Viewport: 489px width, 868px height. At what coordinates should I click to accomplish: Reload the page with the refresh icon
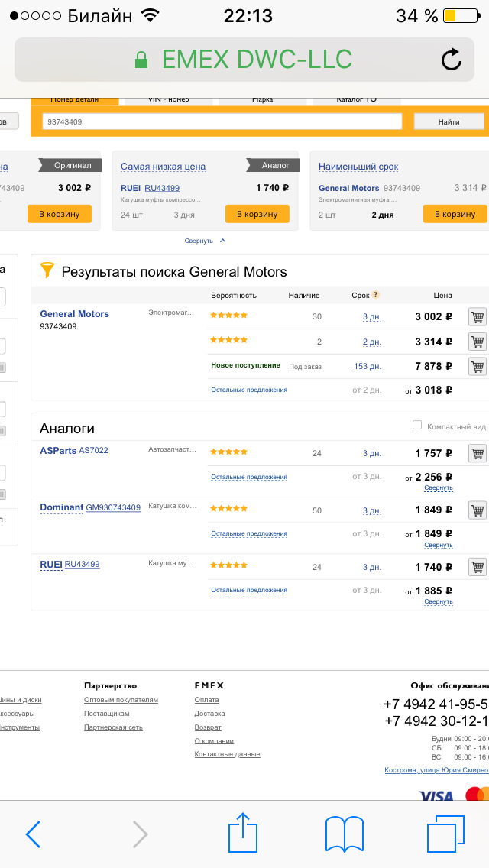point(452,60)
